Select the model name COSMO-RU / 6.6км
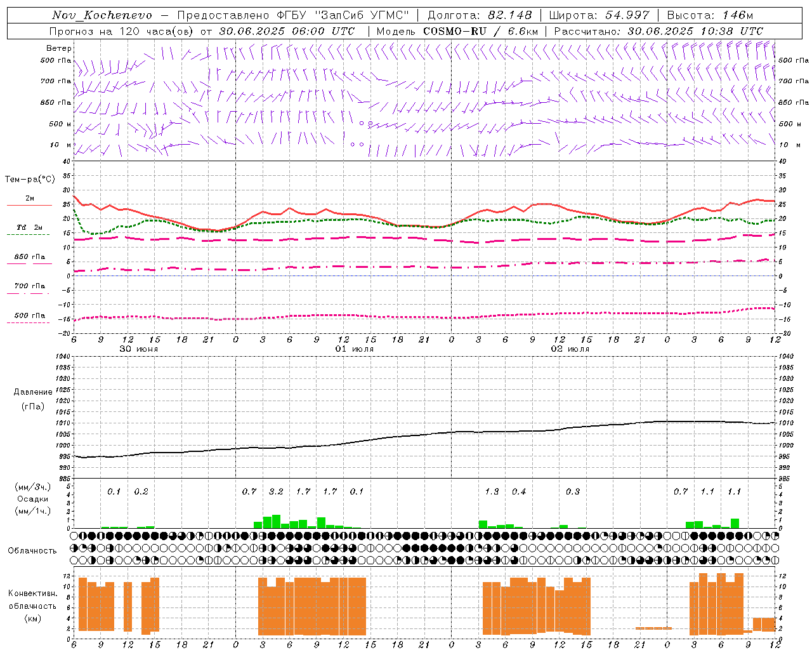 coord(481,31)
